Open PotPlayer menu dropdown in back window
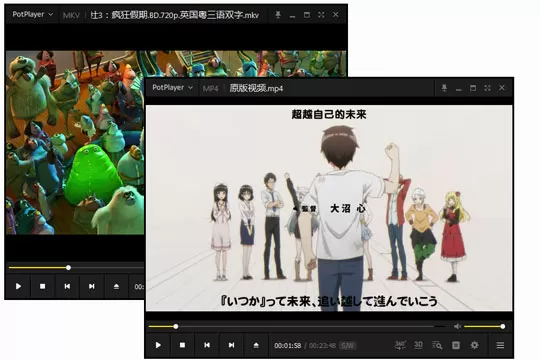The width and height of the screenshot is (540, 360). pyautogui.click(x=32, y=14)
